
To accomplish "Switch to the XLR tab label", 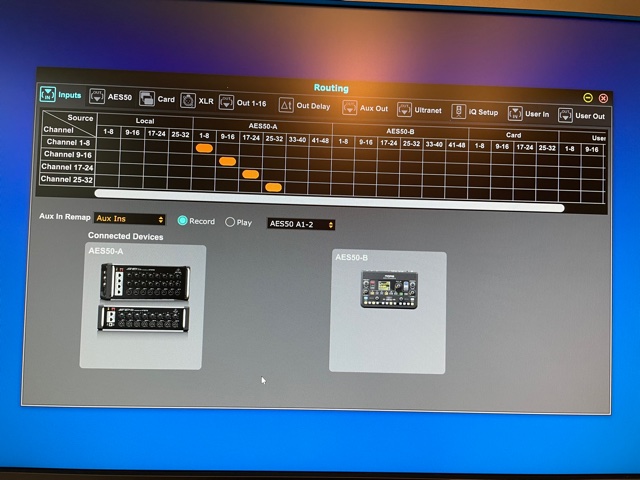I will click(x=206, y=101).
